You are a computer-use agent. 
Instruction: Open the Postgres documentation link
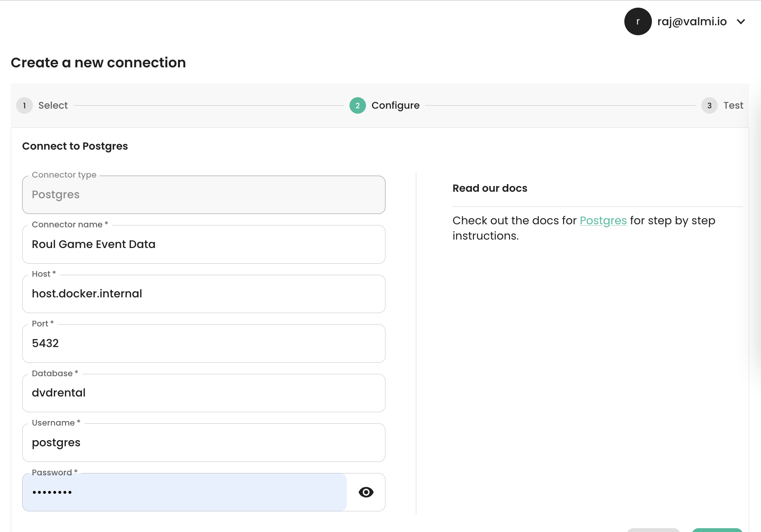[603, 220]
